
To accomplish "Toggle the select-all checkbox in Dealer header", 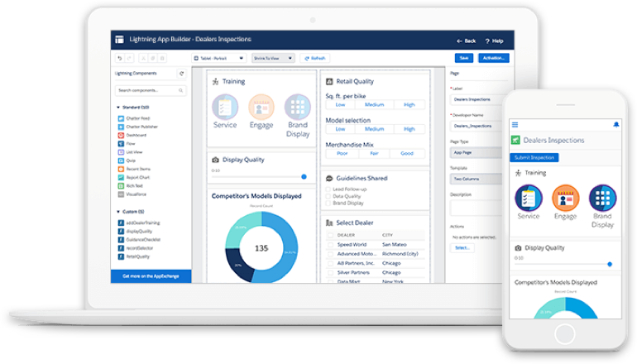I will 330,235.
